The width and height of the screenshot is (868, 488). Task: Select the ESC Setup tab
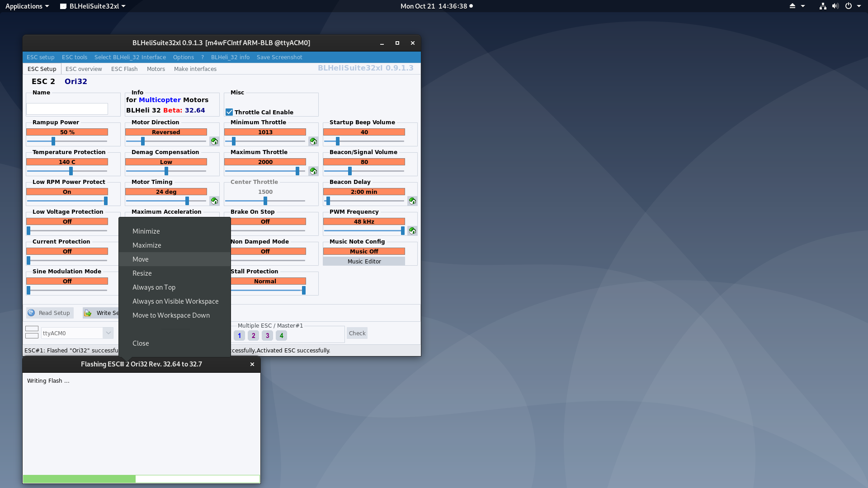pyautogui.click(x=42, y=69)
